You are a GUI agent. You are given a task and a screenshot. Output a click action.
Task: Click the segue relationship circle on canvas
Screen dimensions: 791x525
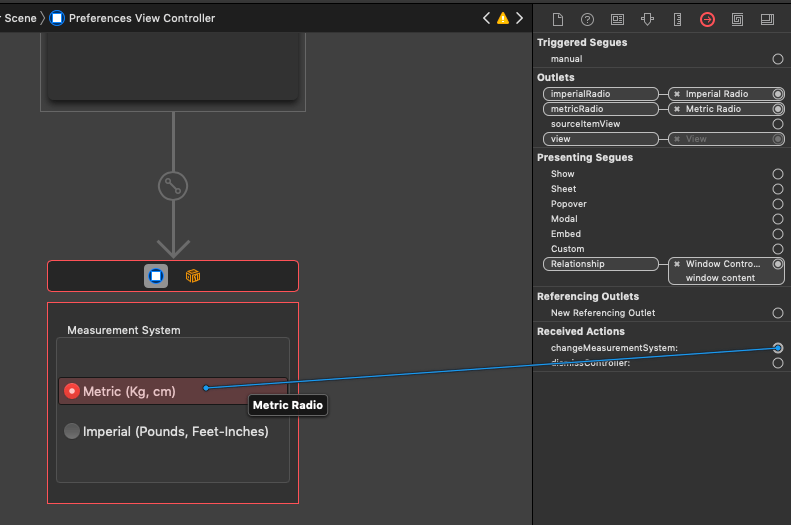coord(173,186)
